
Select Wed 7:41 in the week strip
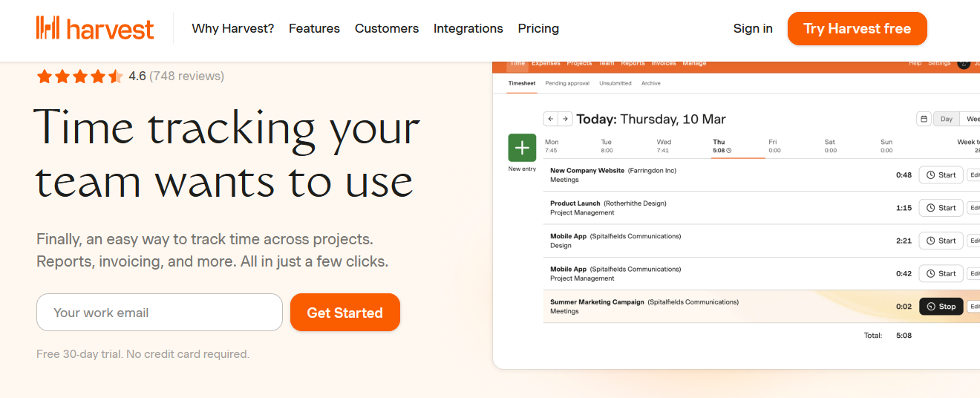pos(664,146)
